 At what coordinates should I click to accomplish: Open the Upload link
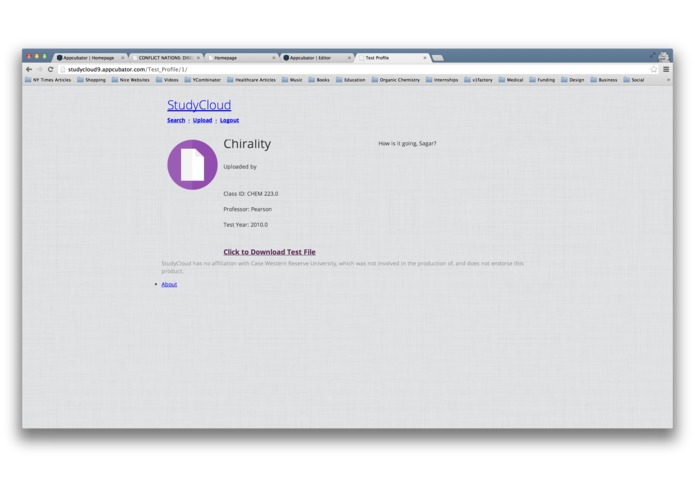tap(203, 120)
